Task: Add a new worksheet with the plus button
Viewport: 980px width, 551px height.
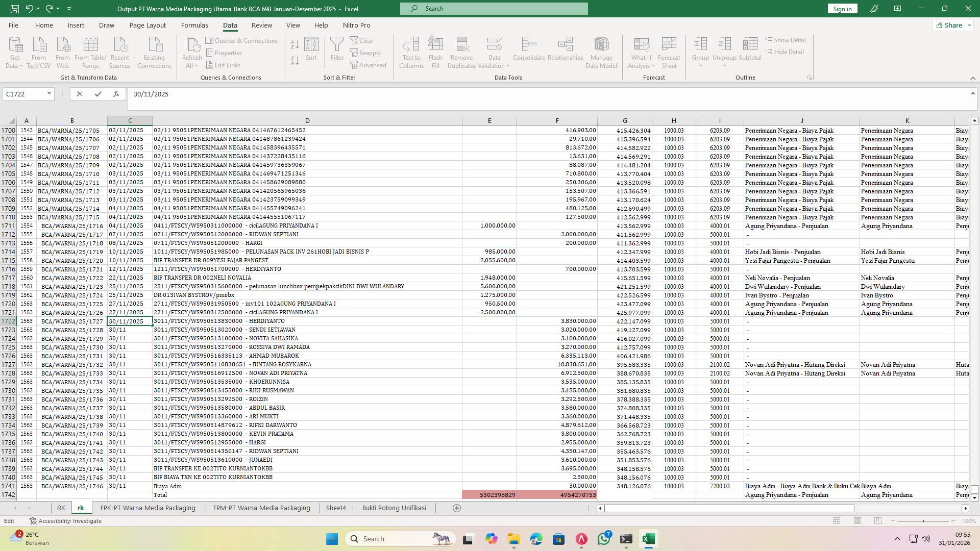Action: [x=457, y=508]
